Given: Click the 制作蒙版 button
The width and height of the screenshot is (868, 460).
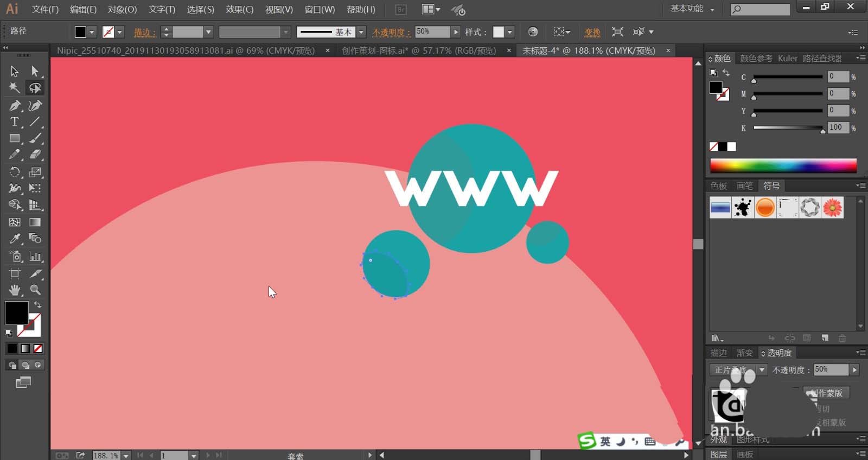Looking at the screenshot, I should (826, 393).
